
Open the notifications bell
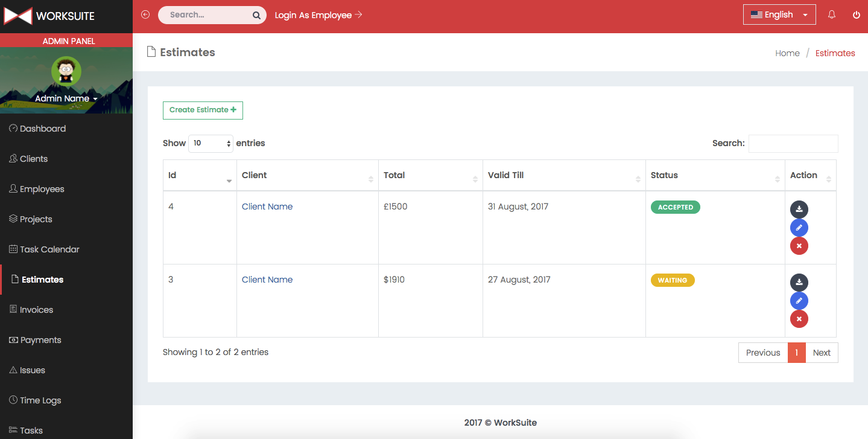pyautogui.click(x=832, y=15)
